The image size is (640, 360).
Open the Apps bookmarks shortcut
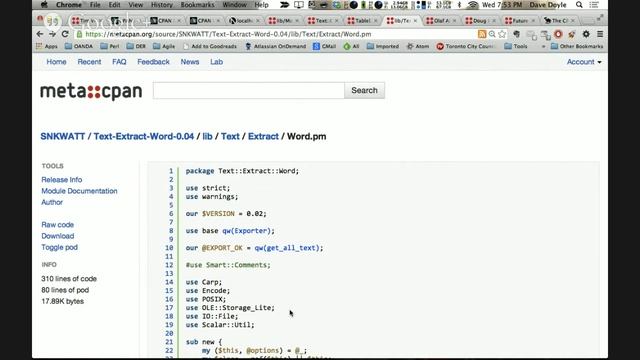tap(47, 47)
